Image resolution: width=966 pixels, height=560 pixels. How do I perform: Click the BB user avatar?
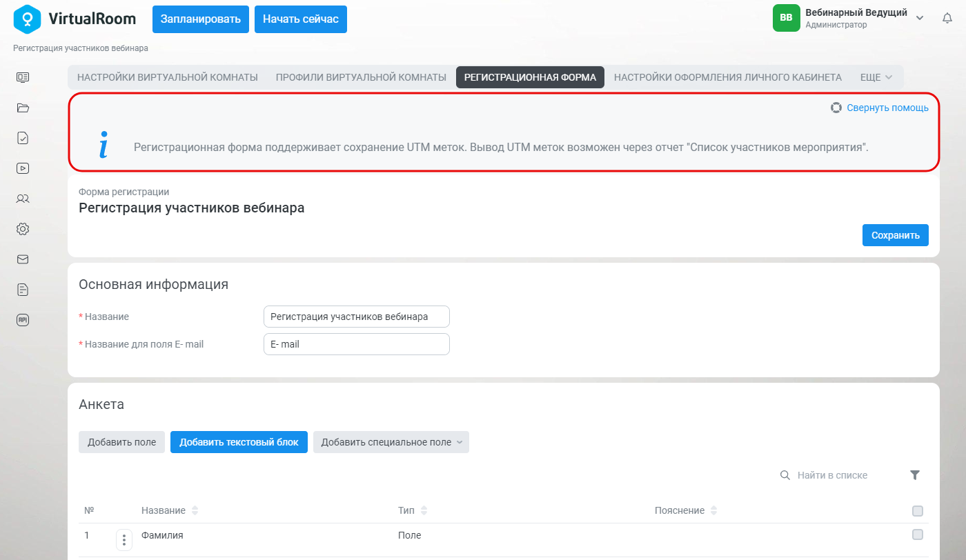(787, 18)
